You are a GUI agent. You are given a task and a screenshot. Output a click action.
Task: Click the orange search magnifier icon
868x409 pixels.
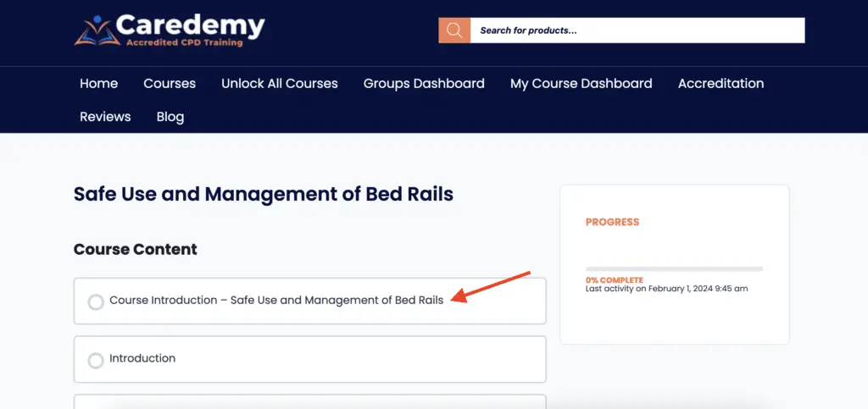pyautogui.click(x=454, y=30)
